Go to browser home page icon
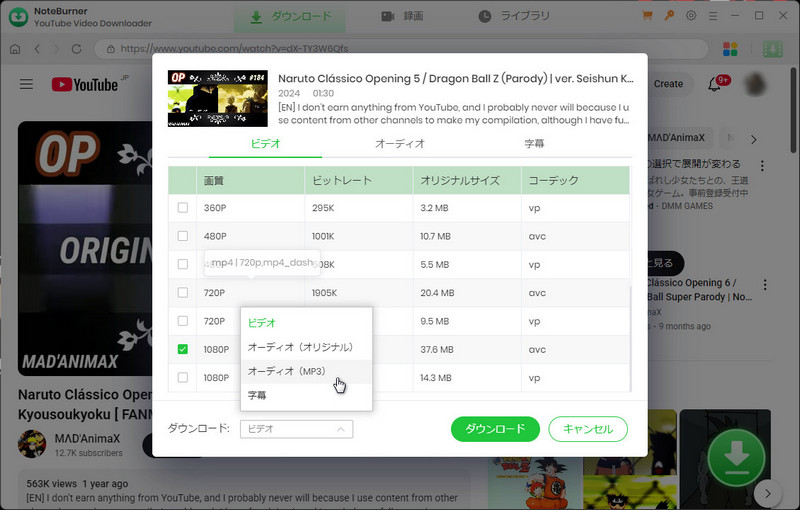This screenshot has height=510, width=800. point(15,49)
